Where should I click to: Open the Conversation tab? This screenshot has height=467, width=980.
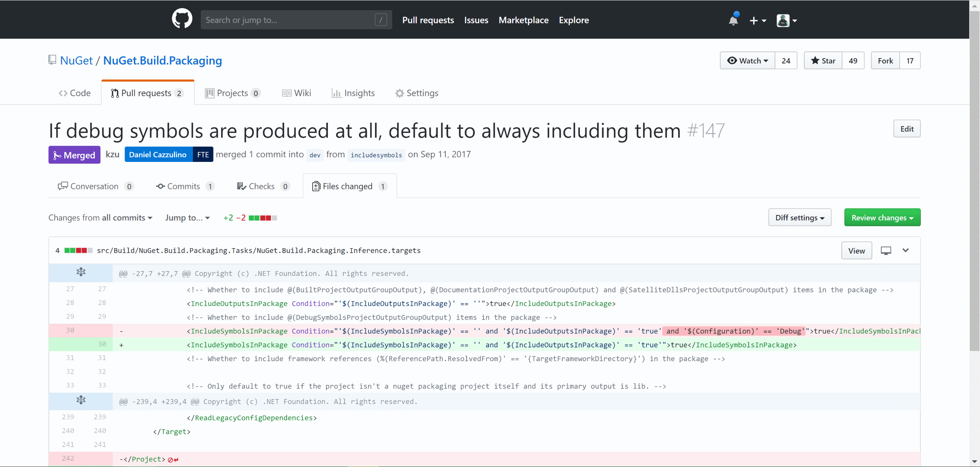pyautogui.click(x=95, y=186)
